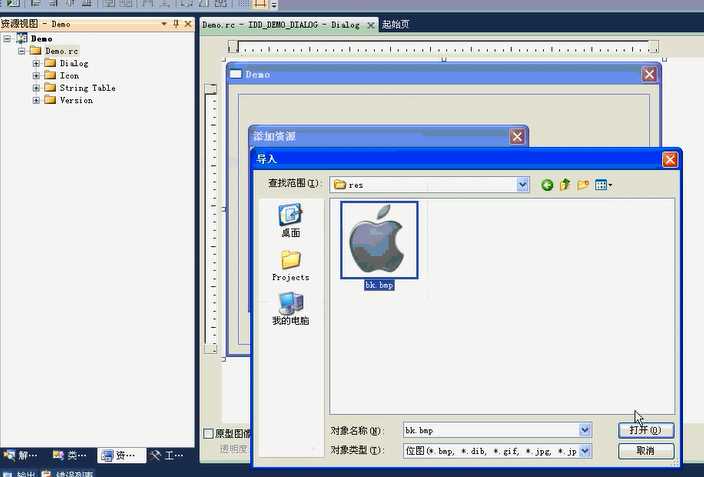The image size is (704, 477).
Task: Select the bk.bmp apple thumbnail
Action: (379, 240)
